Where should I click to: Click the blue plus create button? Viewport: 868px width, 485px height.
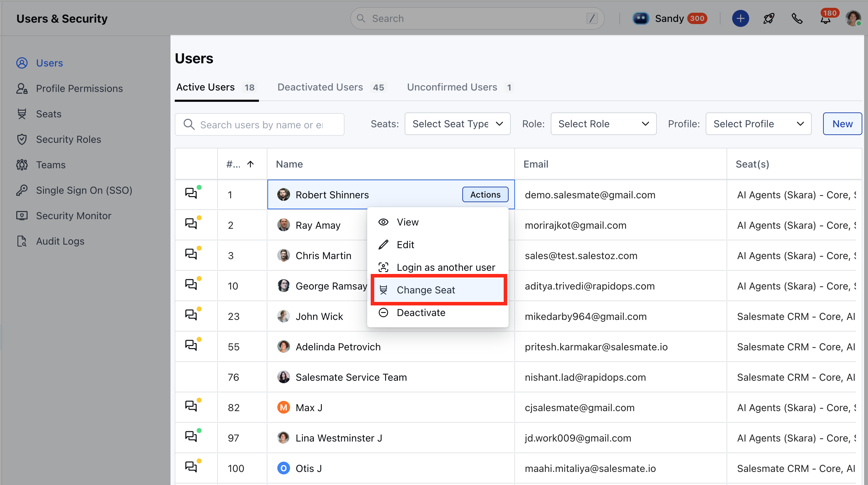pos(740,18)
